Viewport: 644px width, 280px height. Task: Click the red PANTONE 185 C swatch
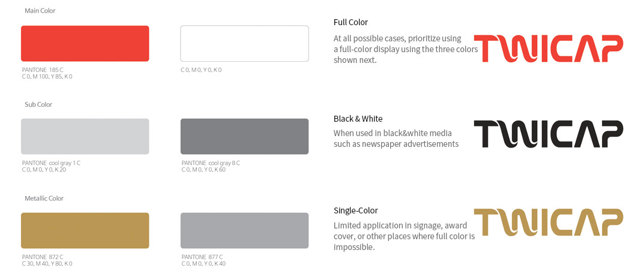coord(85,44)
